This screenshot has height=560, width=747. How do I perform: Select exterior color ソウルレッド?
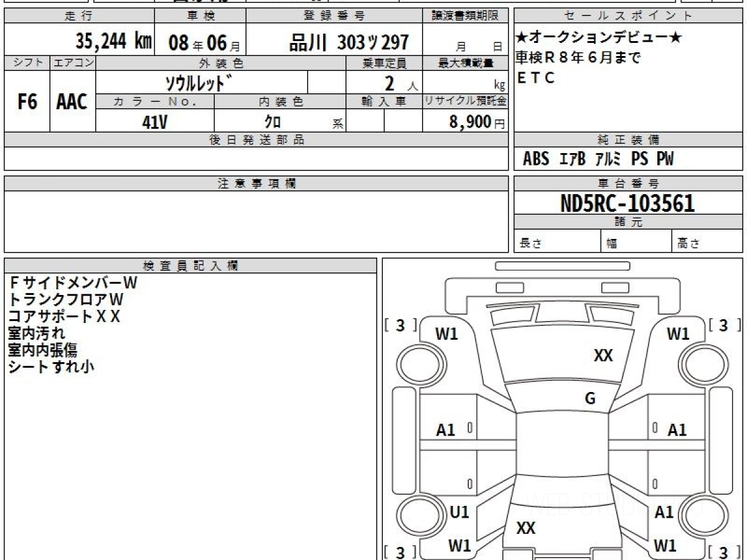pyautogui.click(x=199, y=83)
